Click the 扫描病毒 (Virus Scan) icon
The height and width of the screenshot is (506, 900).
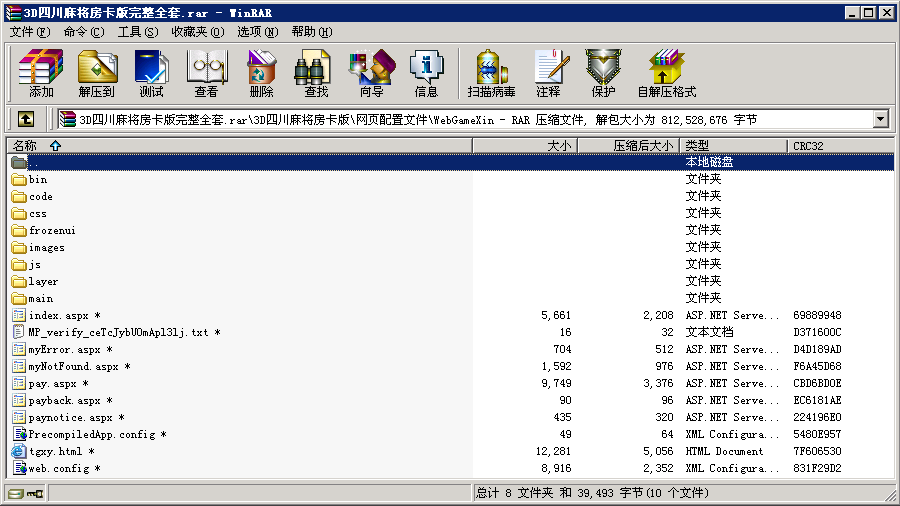[491, 73]
